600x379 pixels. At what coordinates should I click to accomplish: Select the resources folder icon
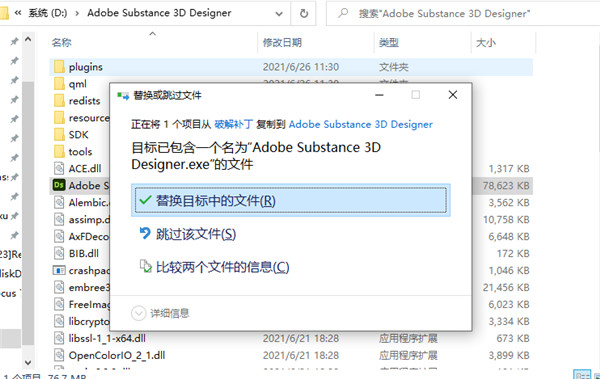coord(59,118)
